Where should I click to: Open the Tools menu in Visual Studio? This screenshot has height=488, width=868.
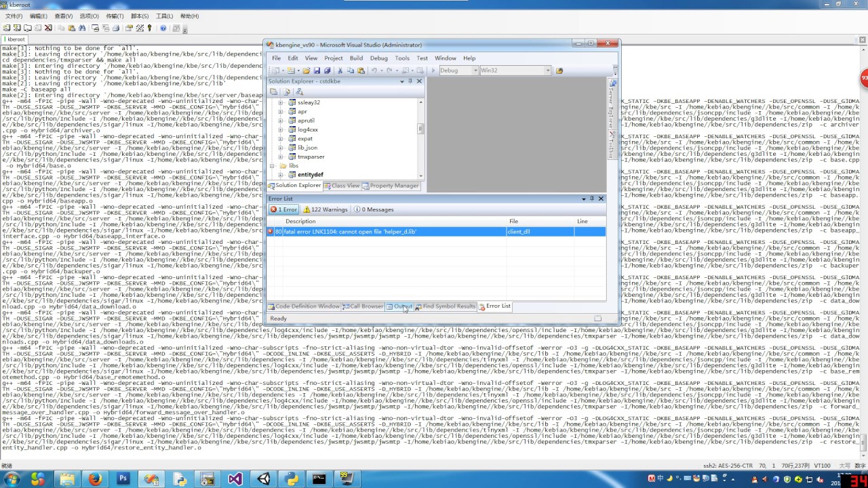[x=402, y=58]
